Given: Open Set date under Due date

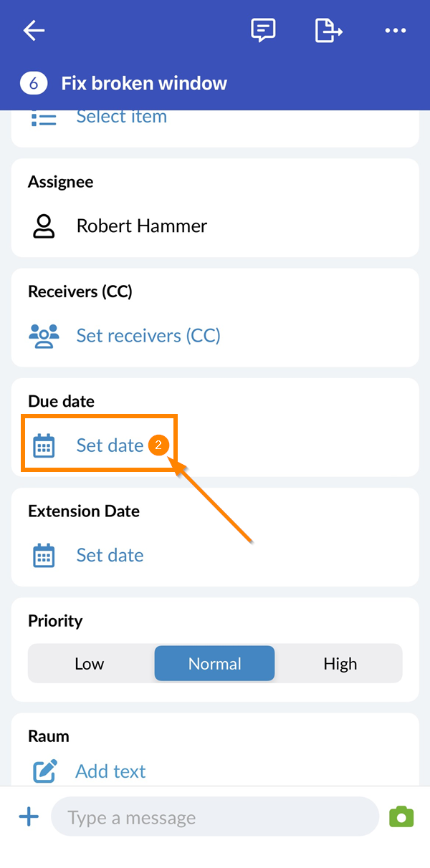Looking at the screenshot, I should [x=110, y=445].
